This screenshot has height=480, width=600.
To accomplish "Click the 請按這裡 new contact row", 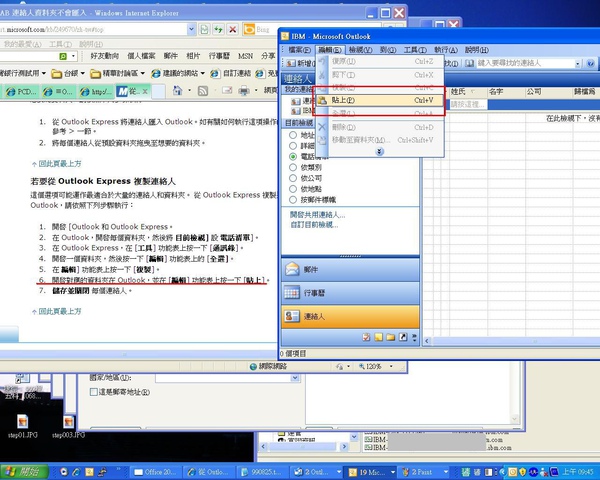I will (468, 104).
